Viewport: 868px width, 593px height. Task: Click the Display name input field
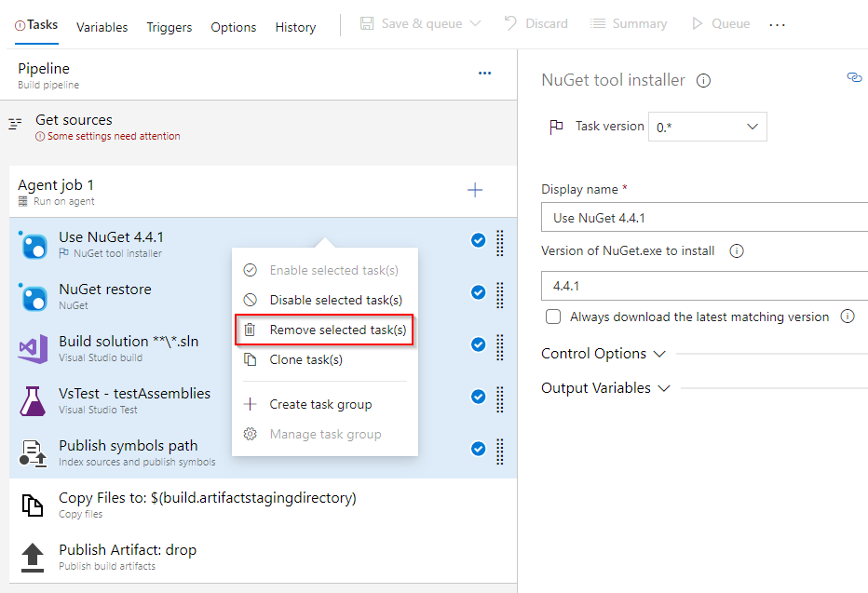[x=704, y=216]
